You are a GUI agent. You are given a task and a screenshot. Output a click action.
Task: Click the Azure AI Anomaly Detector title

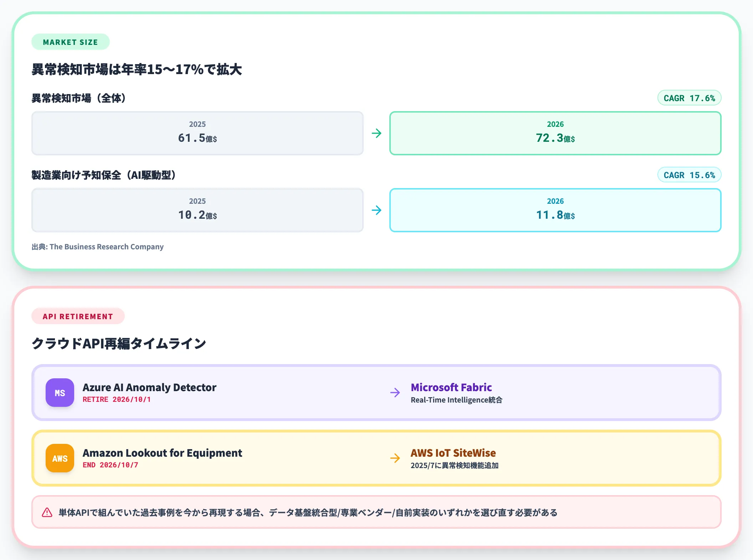[149, 387]
